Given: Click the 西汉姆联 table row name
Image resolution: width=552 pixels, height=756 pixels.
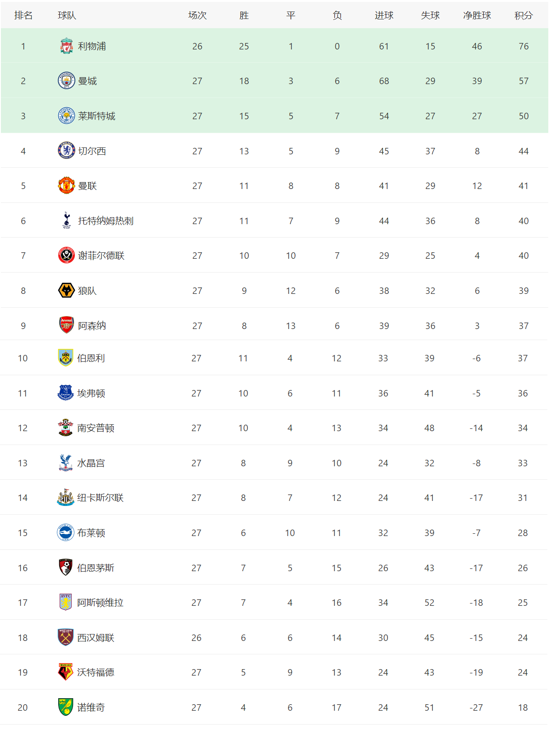Looking at the screenshot, I should (96, 638).
